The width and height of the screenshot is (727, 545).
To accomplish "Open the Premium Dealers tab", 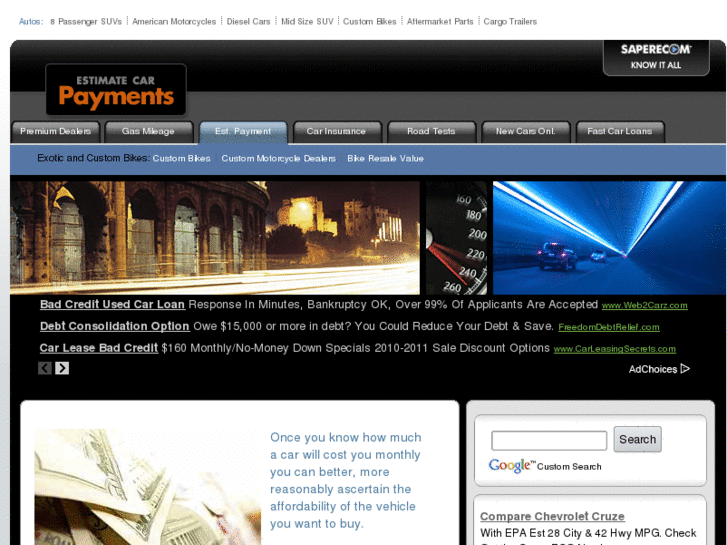I will point(56,132).
